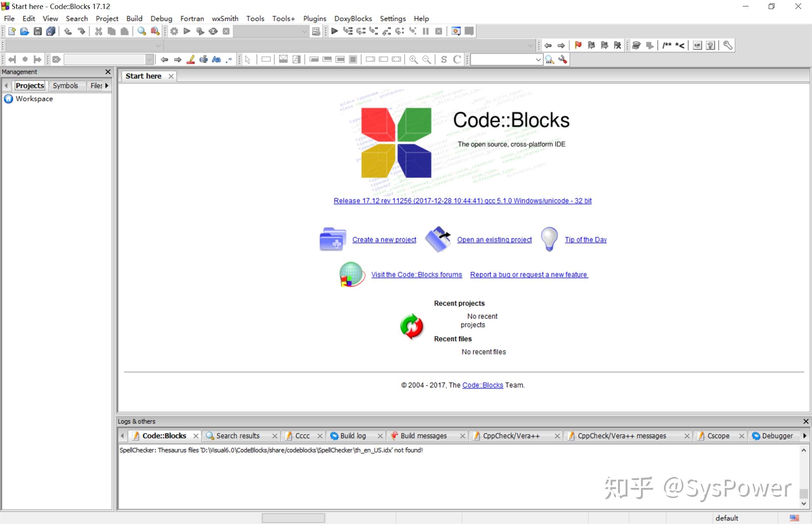Image resolution: width=812 pixels, height=524 pixels.
Task: Click the Build gear icon
Action: 174,31
